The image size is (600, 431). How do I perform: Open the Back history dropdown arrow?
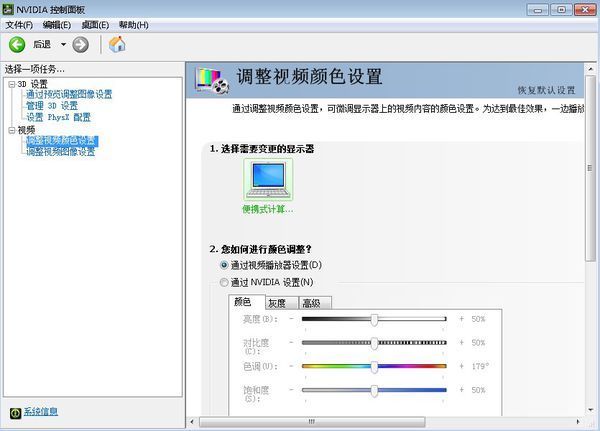coord(64,45)
